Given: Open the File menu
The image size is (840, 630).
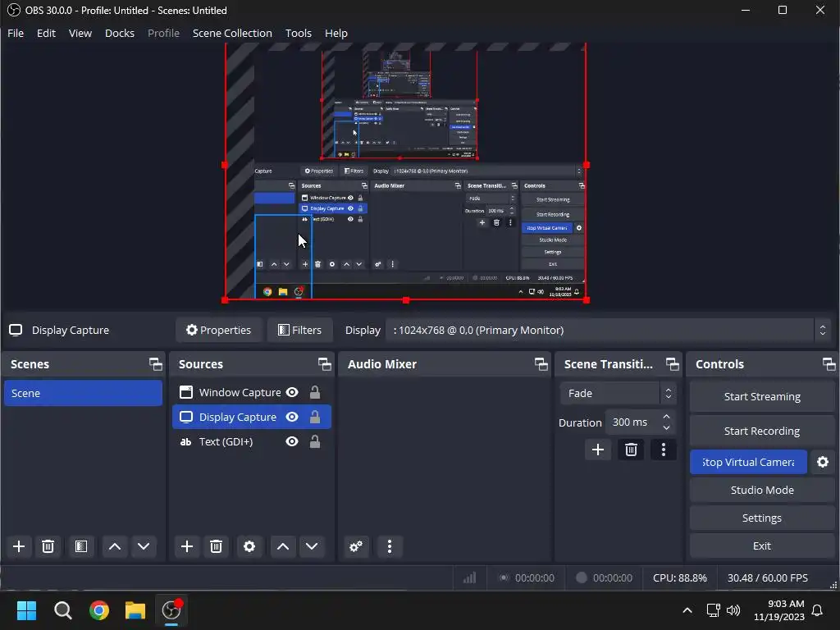Looking at the screenshot, I should point(16,33).
